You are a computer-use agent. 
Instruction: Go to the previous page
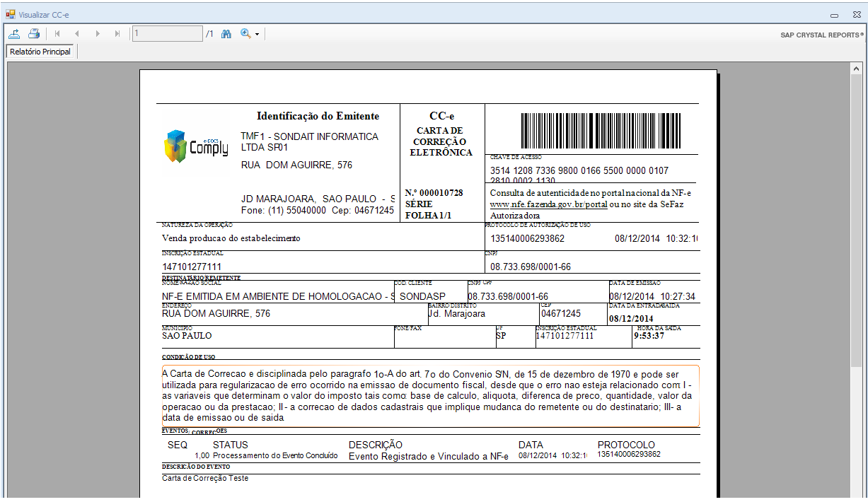click(76, 34)
